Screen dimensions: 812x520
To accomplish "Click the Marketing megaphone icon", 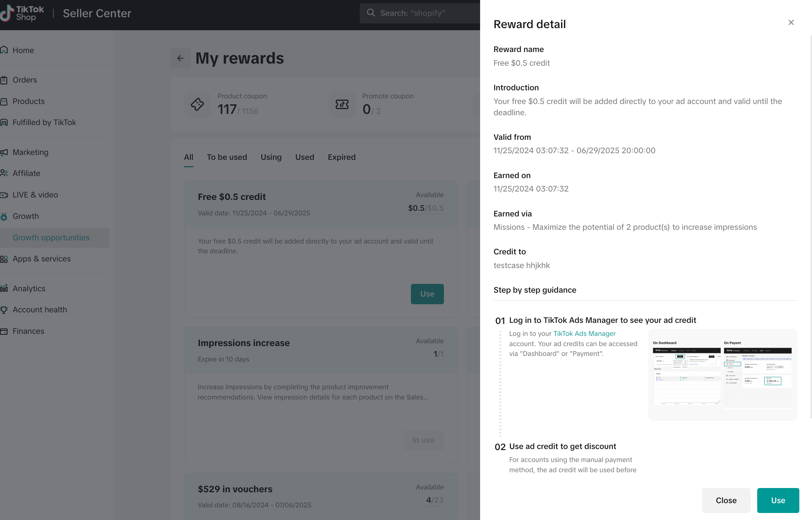I will point(4,152).
